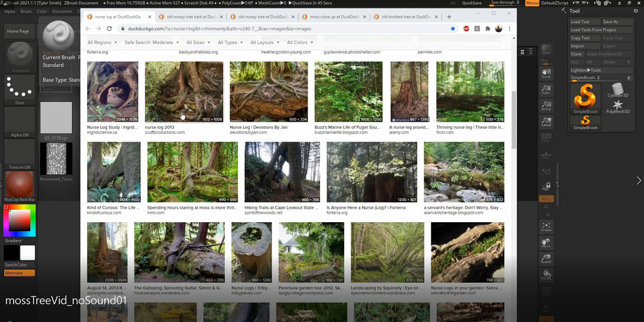
Task: Open the Nurse Log Study image
Action: pos(113,92)
